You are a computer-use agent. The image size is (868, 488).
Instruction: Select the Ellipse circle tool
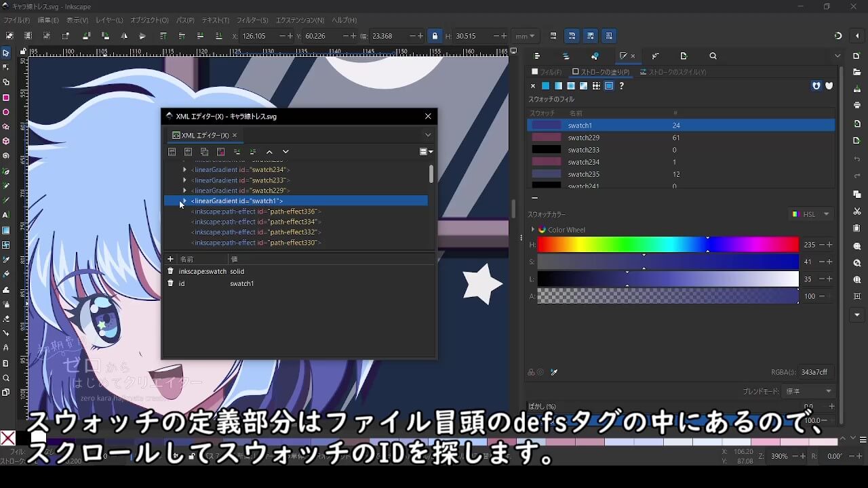(x=6, y=112)
